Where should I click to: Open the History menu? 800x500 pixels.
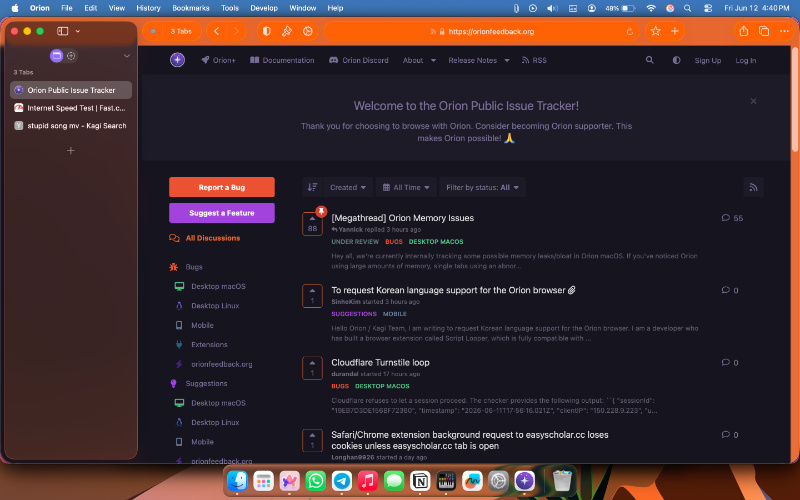click(x=148, y=8)
